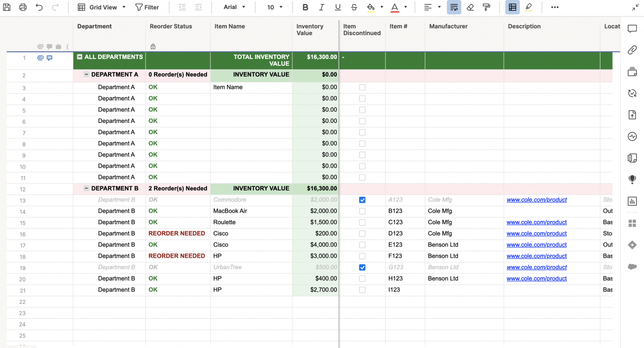The height and width of the screenshot is (348, 644).
Task: Open the Filter menu
Action: [x=147, y=7]
